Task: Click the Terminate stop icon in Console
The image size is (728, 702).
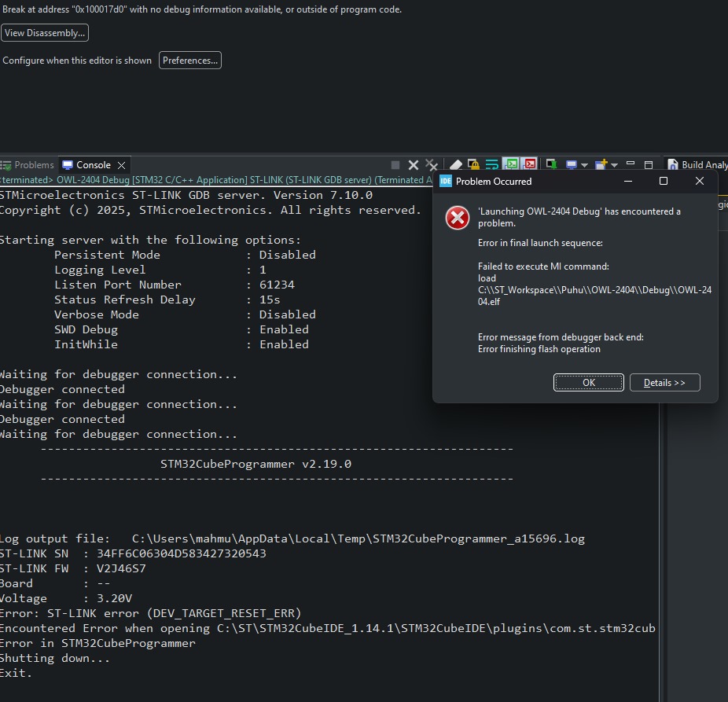Action: [x=395, y=165]
